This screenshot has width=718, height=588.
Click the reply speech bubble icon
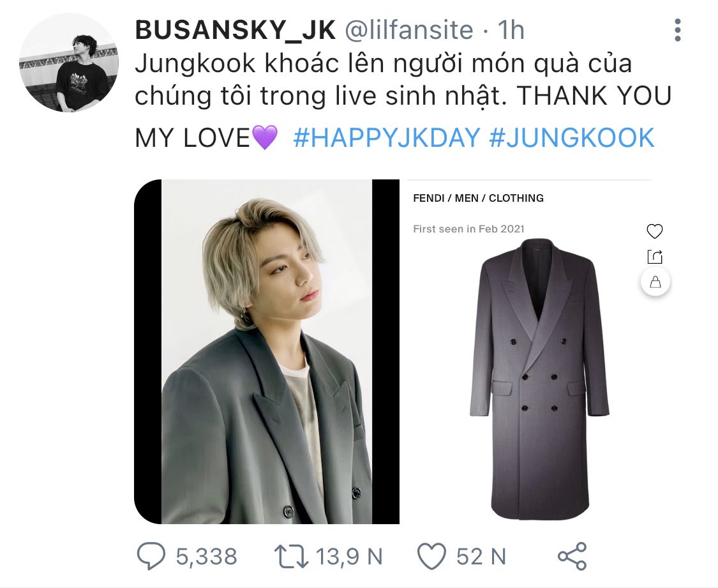click(x=151, y=556)
